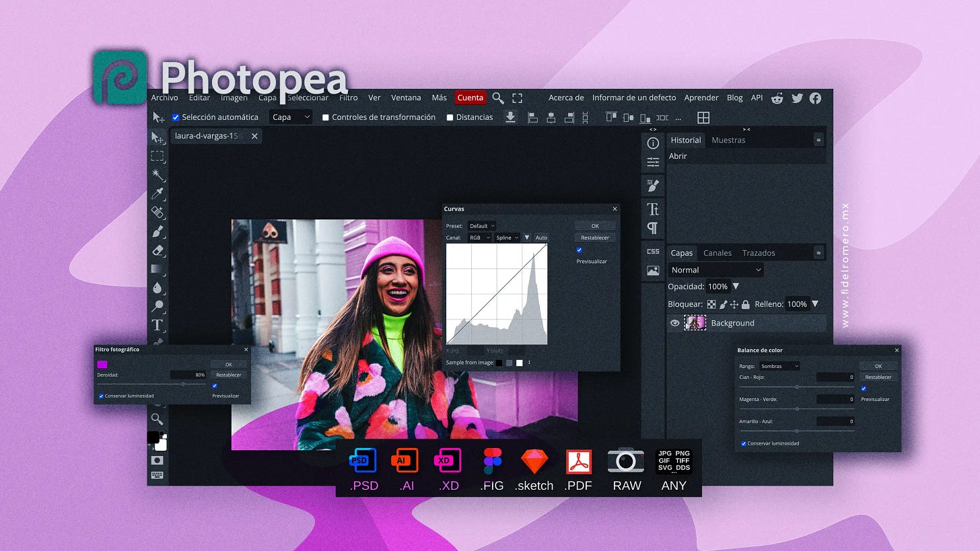Click the search magnifier in menu bar
980x551 pixels.
[x=498, y=98]
